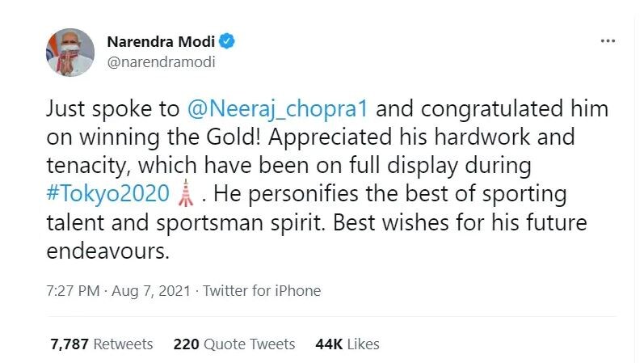Open Narendra Modi's profile avatar
The width and height of the screenshot is (644, 363).
pyautogui.click(x=70, y=53)
